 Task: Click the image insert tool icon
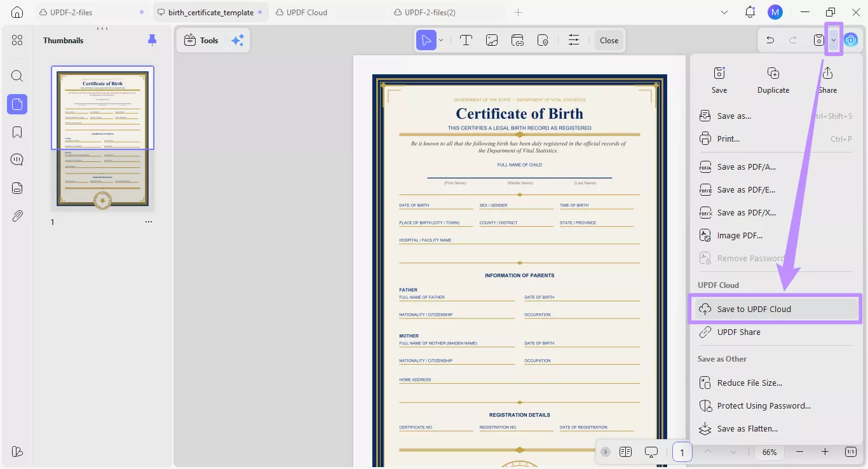pyautogui.click(x=492, y=40)
